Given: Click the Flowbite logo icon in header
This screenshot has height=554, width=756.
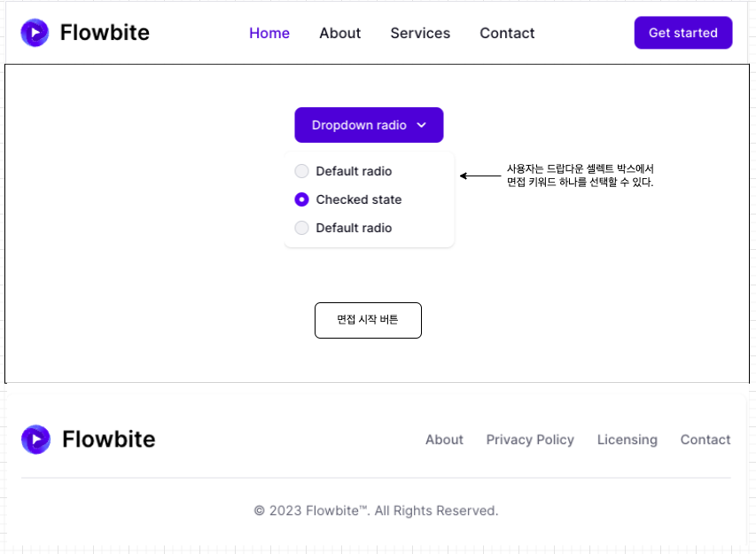Looking at the screenshot, I should coord(35,33).
